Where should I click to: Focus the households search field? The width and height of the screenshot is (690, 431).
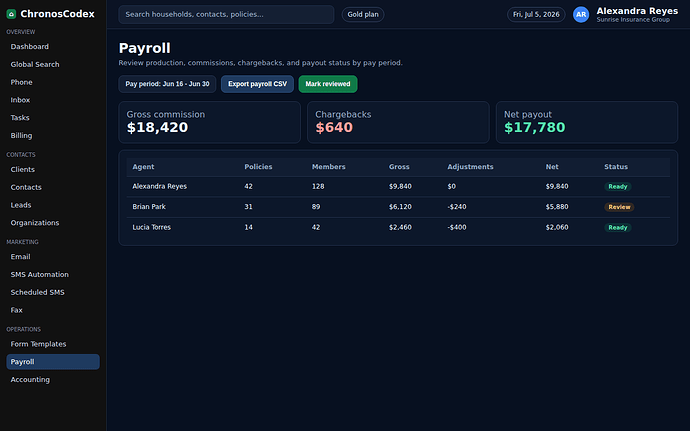(x=226, y=15)
